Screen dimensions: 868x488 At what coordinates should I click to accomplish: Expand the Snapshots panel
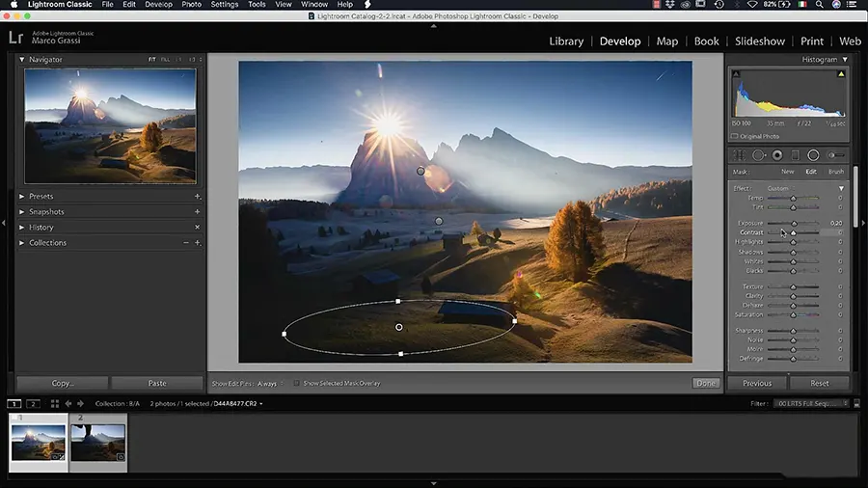click(22, 212)
